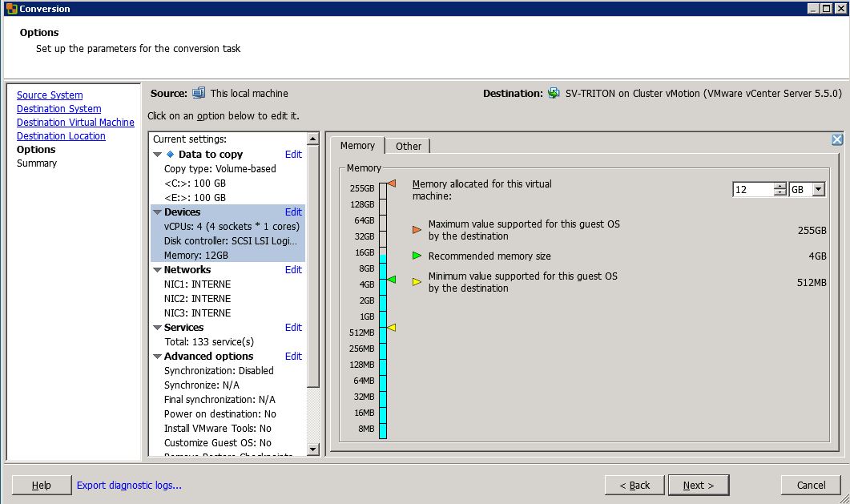Viewport: 850px width, 504px height.
Task: Decrease memory with stepper down arrow
Action: click(780, 192)
